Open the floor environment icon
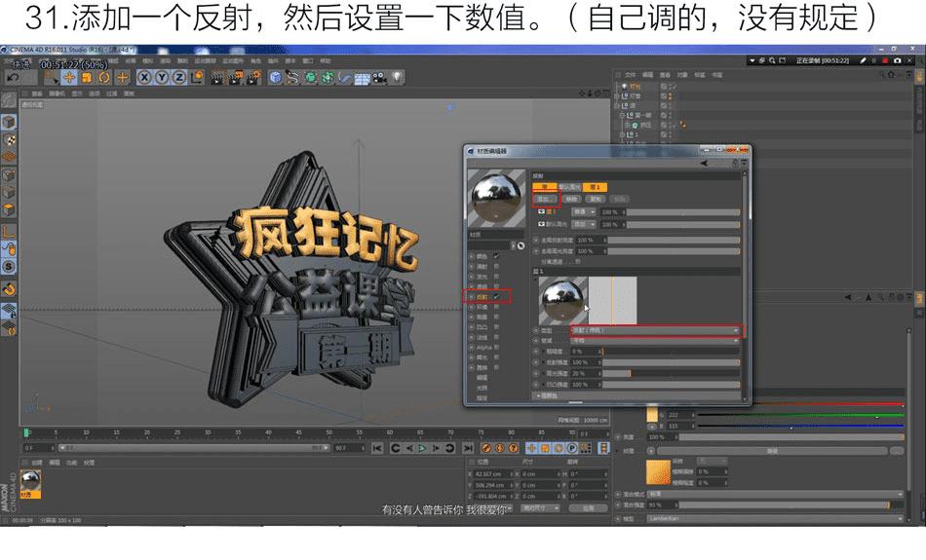 tap(362, 77)
